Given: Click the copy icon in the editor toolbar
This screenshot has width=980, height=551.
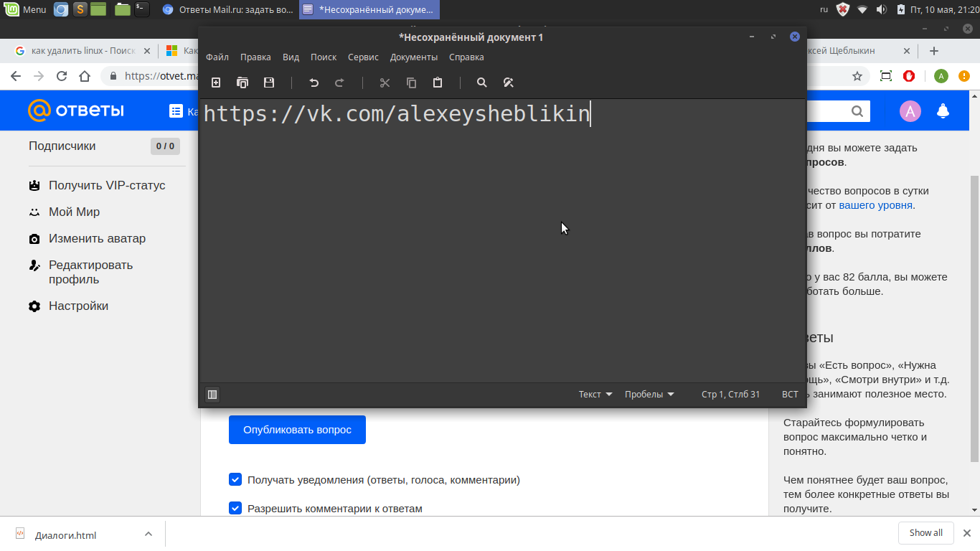Looking at the screenshot, I should [x=411, y=83].
